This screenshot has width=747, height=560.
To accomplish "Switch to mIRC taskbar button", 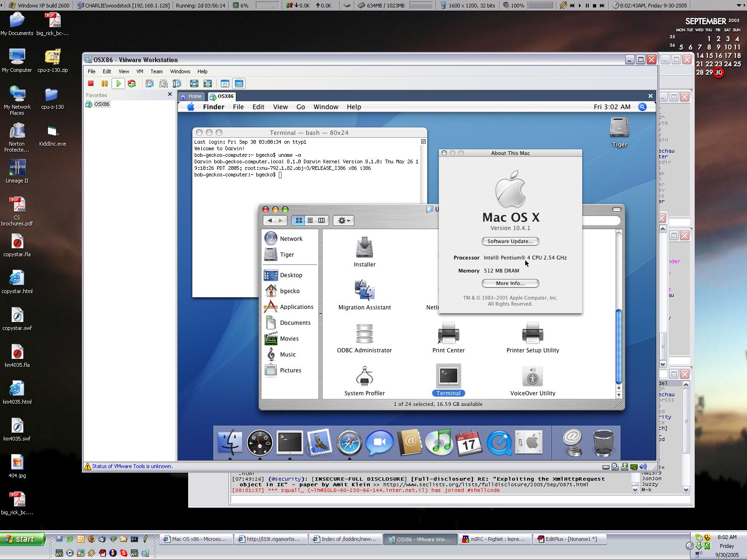I will pos(494,539).
